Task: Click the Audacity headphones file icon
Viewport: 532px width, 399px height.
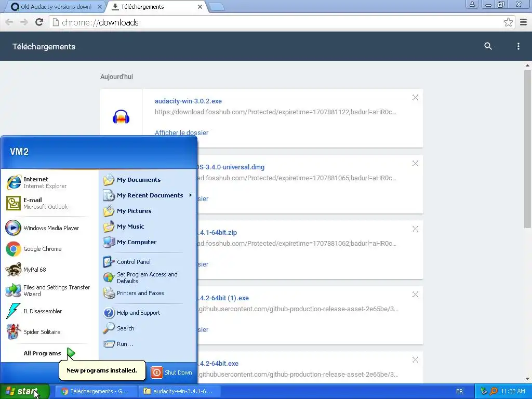Action: tap(121, 117)
